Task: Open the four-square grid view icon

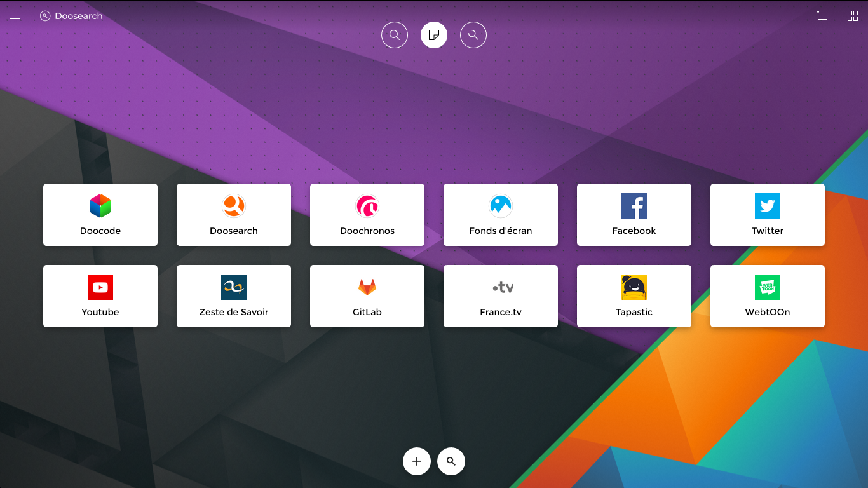Action: pos(853,16)
